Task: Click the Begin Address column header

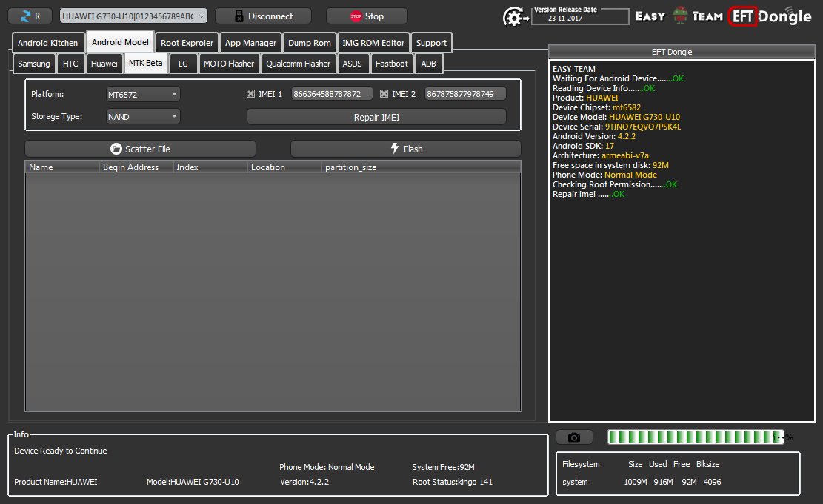Action: [x=136, y=167]
